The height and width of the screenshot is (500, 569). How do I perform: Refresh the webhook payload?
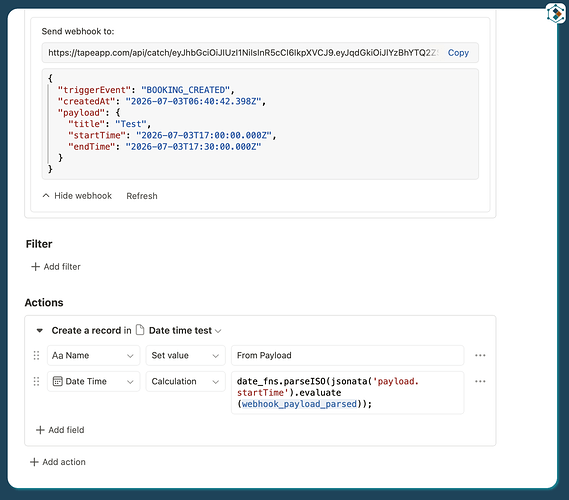(x=142, y=196)
